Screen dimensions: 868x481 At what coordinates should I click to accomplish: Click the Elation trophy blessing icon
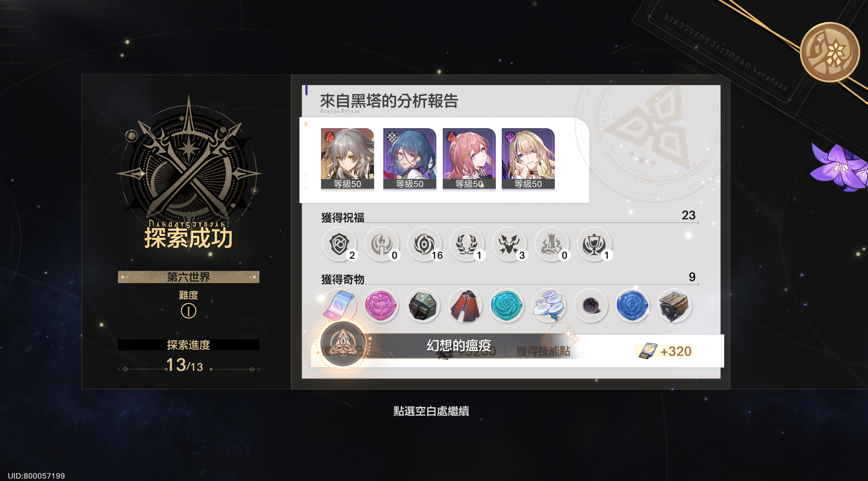point(594,244)
